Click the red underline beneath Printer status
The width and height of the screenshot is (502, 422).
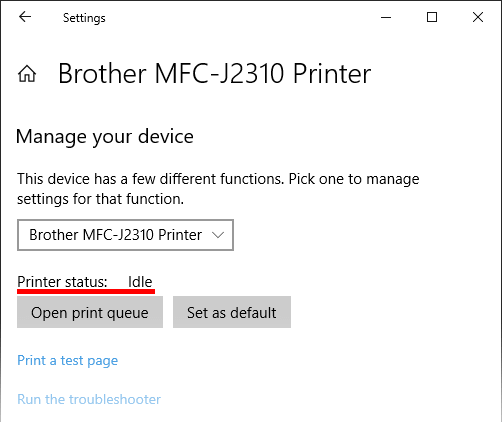pyautogui.click(x=86, y=292)
